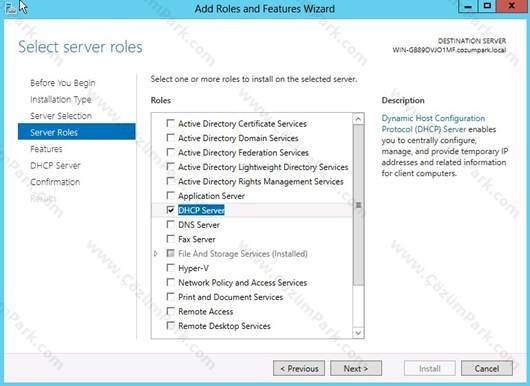Click the roles list scroll down arrow
The height and width of the screenshot is (386, 530).
(358, 333)
